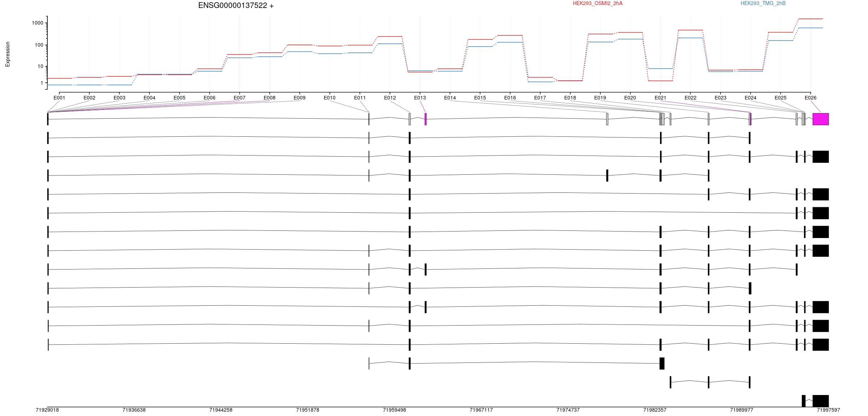This screenshot has height=416, width=868.
Task: Click y-axis tick value 10
Action: [x=40, y=66]
